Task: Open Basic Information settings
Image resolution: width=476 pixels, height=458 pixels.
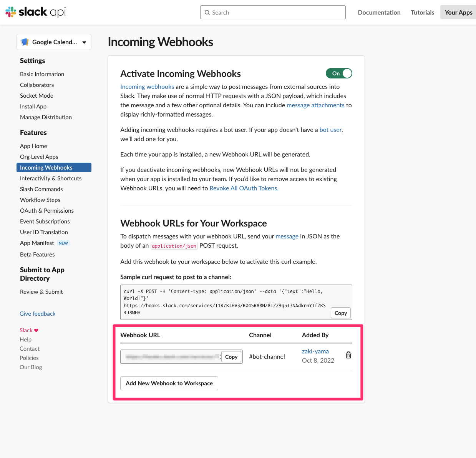Action: (42, 74)
